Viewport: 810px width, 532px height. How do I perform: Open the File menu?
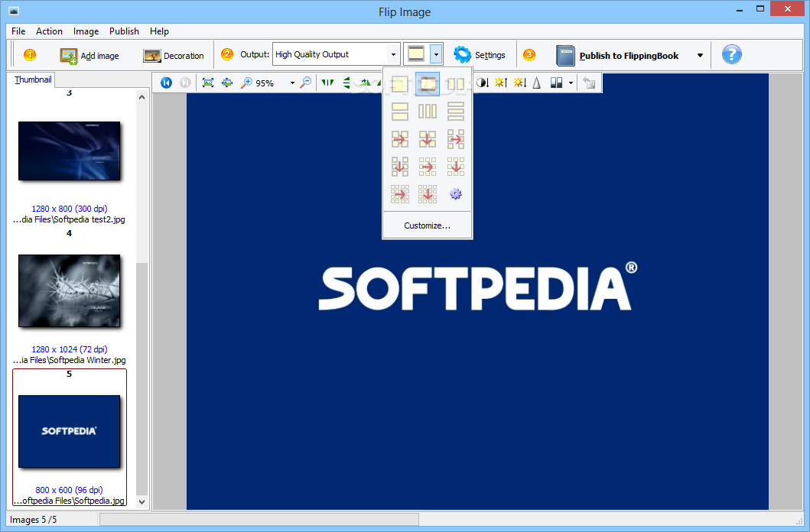(x=18, y=31)
